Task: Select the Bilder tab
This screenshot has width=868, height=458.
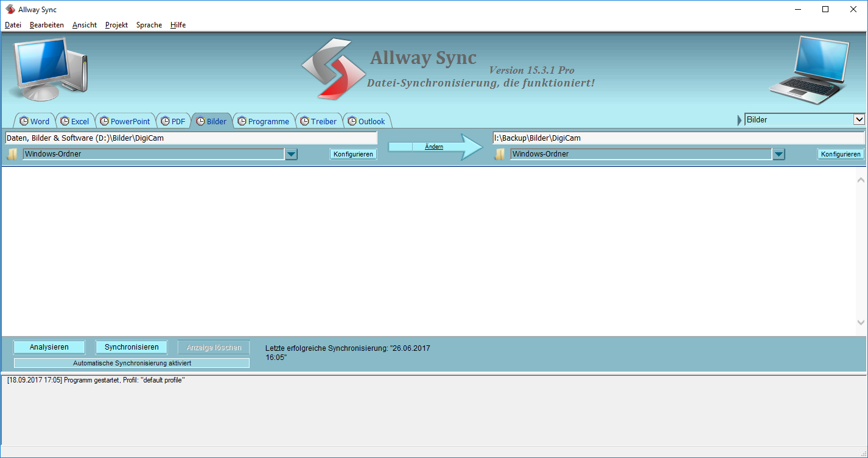Action: (x=212, y=121)
